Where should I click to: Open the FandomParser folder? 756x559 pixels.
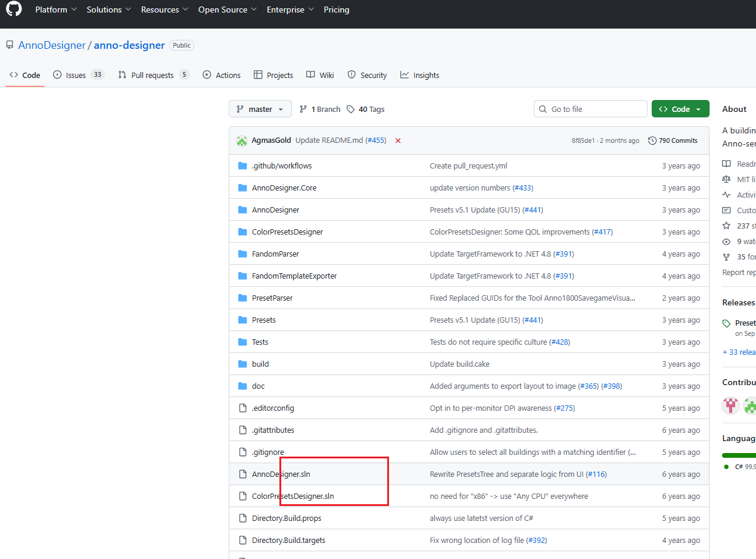point(275,254)
